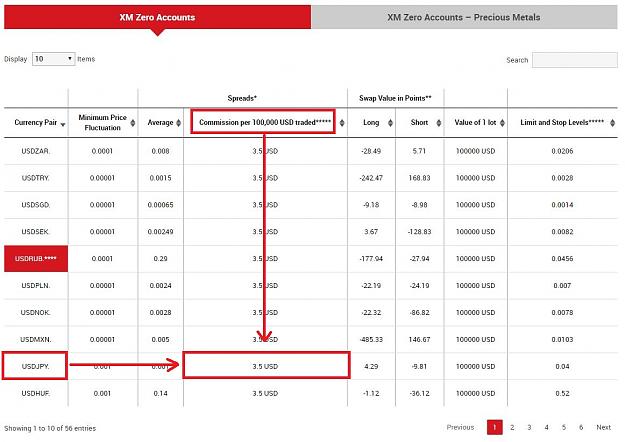Sort by Short swap arrows

[438, 123]
